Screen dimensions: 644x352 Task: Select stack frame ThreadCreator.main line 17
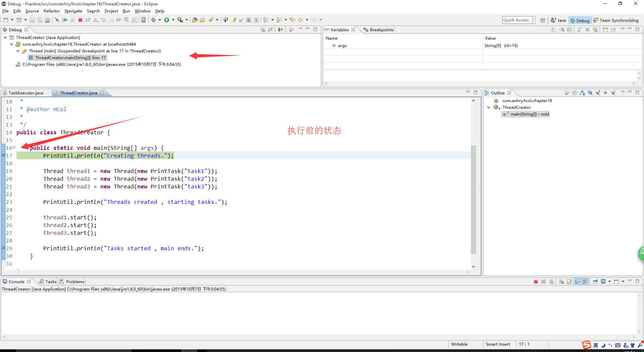click(x=67, y=58)
